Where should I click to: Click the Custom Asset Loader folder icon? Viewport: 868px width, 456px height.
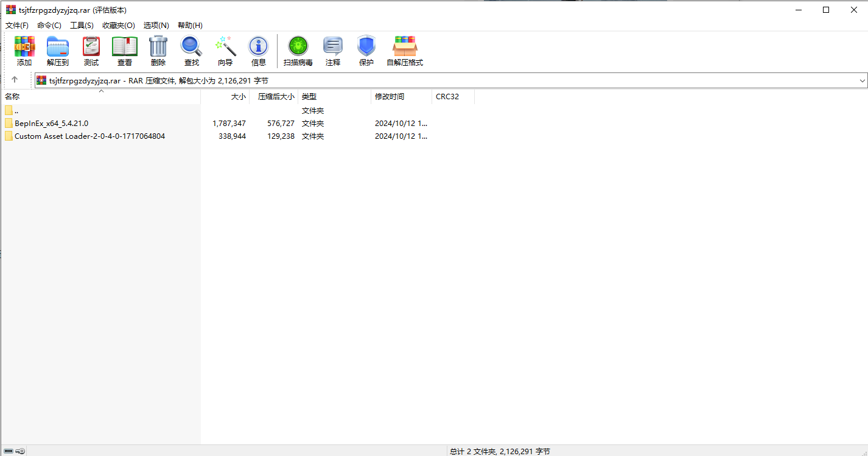pyautogui.click(x=9, y=136)
